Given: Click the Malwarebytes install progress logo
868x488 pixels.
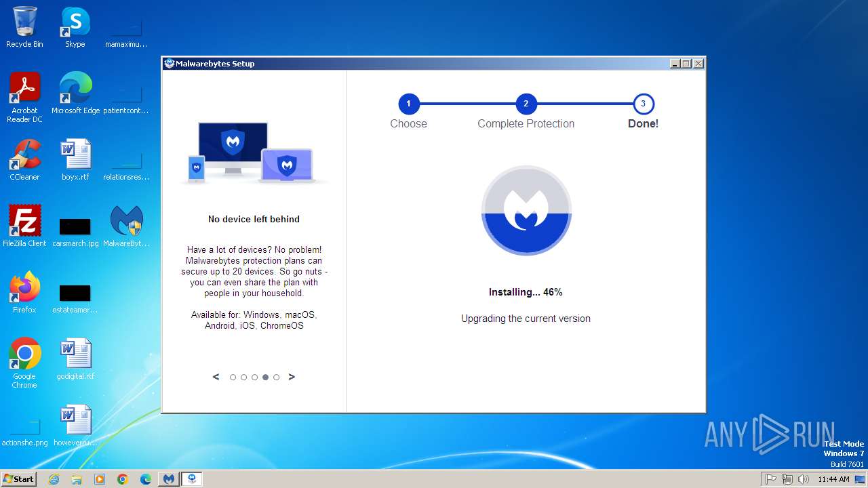Looking at the screenshot, I should tap(526, 210).
